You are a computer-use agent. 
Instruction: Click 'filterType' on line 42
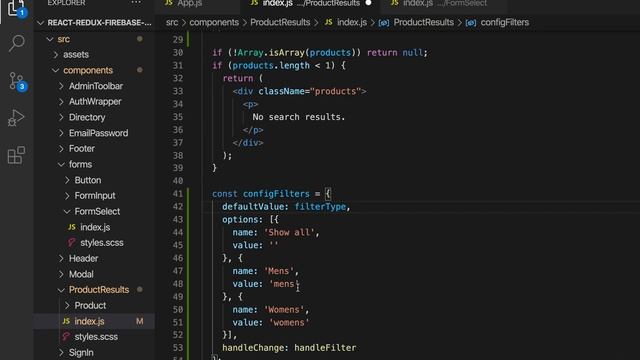coord(320,207)
